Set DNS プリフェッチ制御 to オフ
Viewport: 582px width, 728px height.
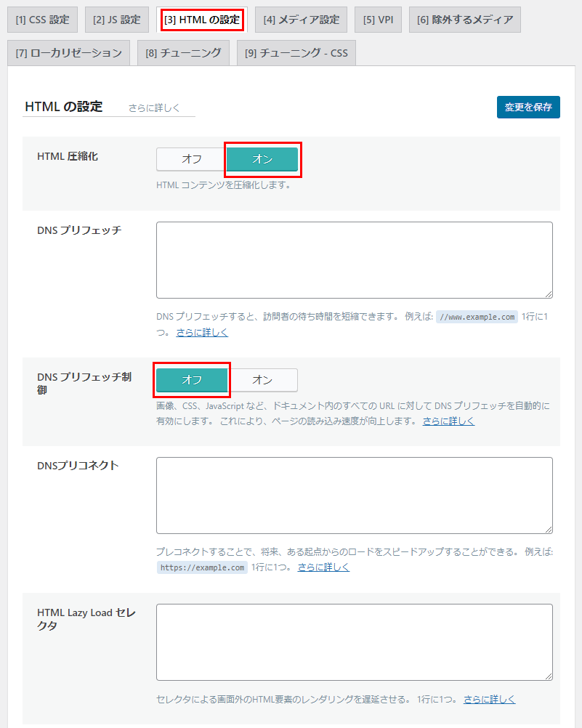click(x=192, y=380)
